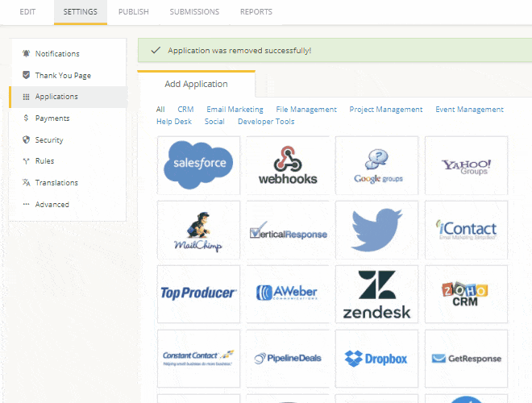532x403 pixels.
Task: Filter by Project Management category
Action: (386, 110)
